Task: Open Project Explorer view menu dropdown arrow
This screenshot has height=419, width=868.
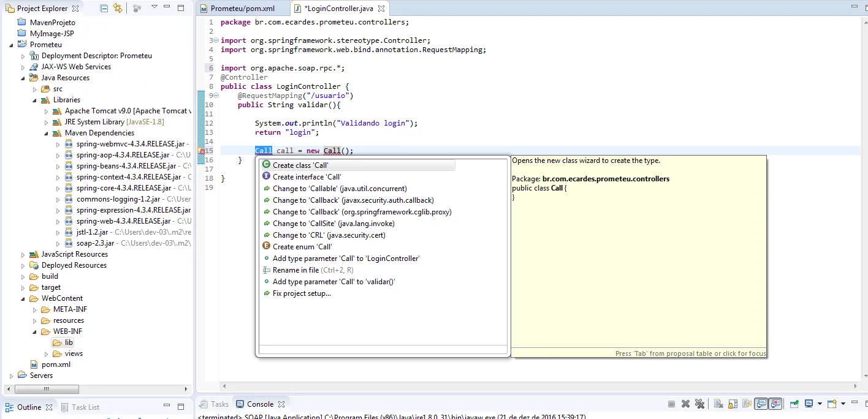Action: point(154,7)
